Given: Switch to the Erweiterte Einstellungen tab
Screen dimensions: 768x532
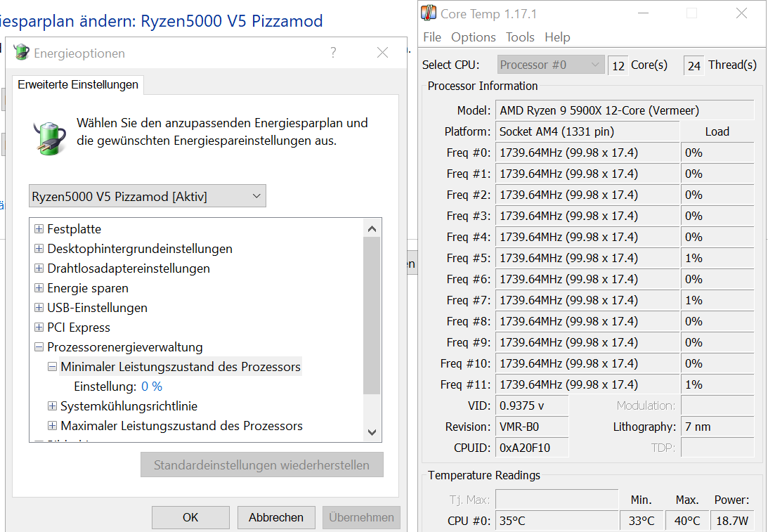Looking at the screenshot, I should 77,83.
